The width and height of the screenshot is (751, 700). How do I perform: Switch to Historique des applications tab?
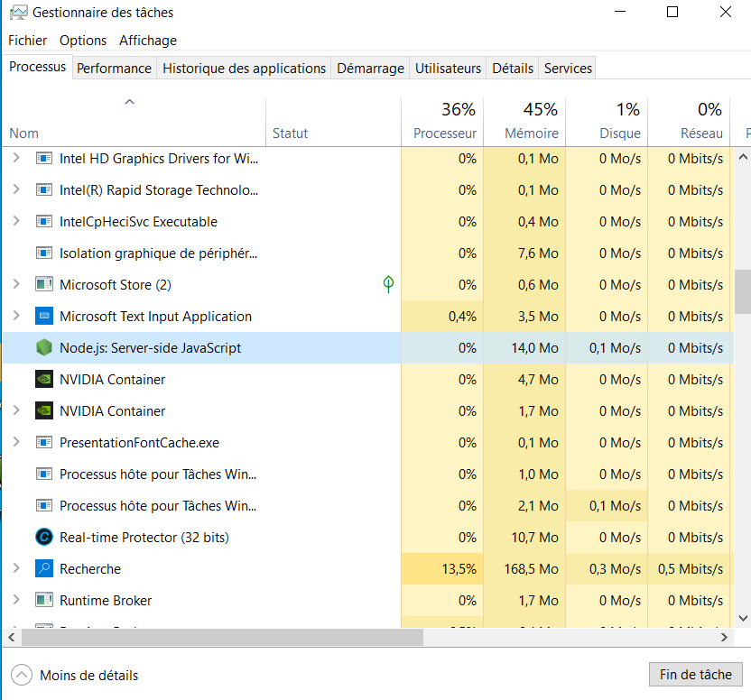tap(245, 68)
